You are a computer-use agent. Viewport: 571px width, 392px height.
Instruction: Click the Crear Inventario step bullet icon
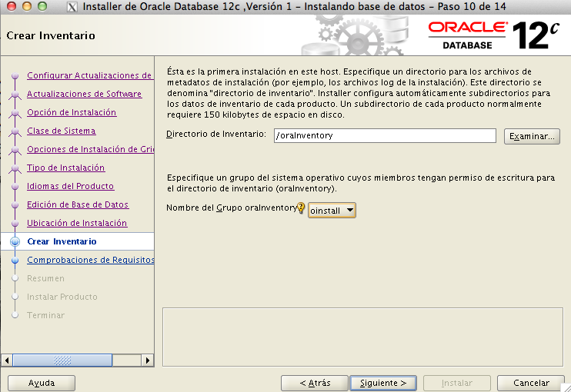[15, 242]
